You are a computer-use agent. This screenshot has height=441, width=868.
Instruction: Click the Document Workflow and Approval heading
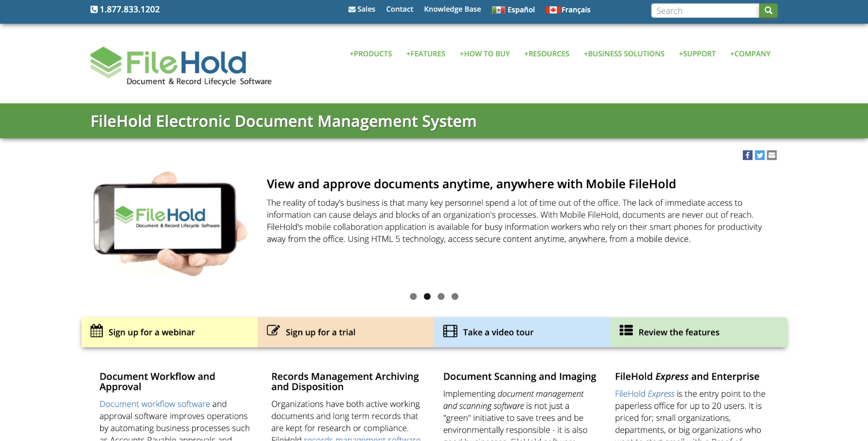click(x=157, y=382)
